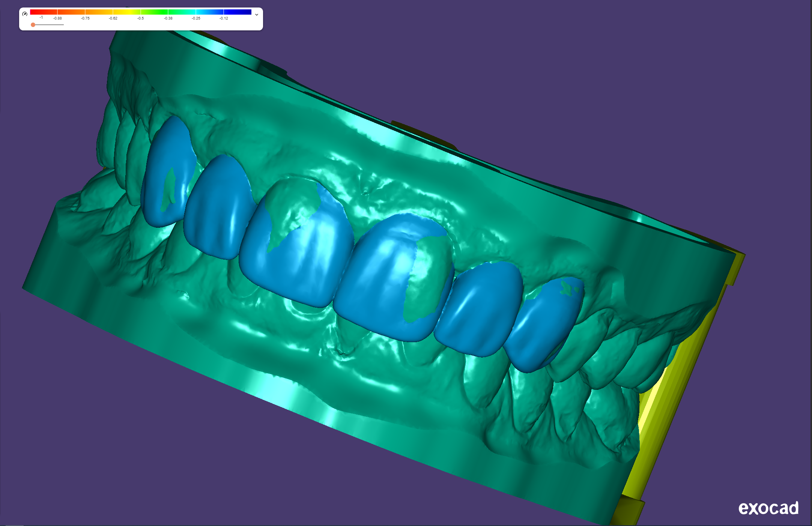Click the distance-gauge icon in the legend panel
This screenshot has width=812, height=526.
coord(25,14)
